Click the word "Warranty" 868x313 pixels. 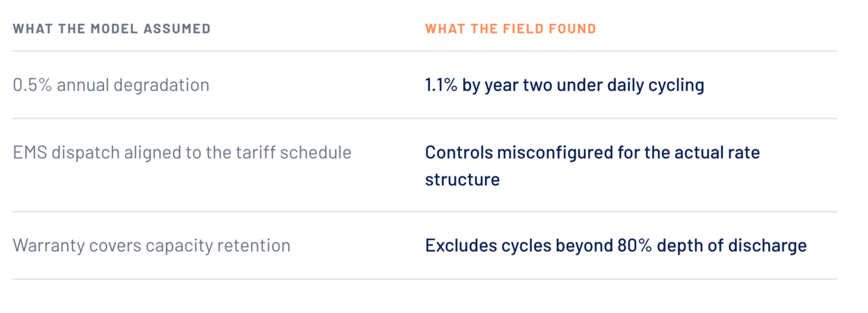pyautogui.click(x=49, y=246)
